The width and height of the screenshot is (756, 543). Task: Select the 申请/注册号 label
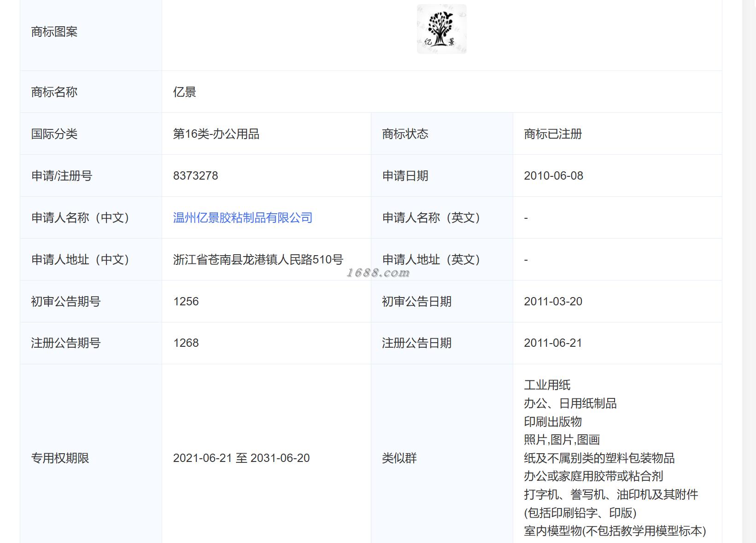(62, 175)
